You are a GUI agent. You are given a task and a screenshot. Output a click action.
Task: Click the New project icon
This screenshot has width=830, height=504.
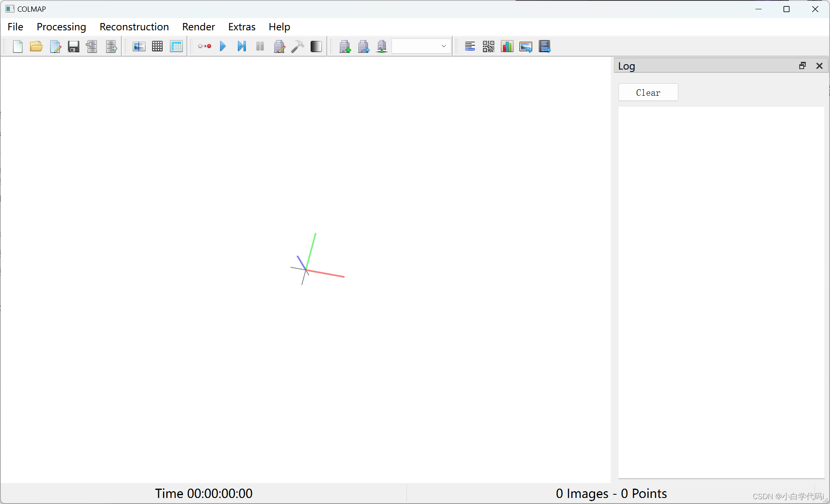coord(18,46)
